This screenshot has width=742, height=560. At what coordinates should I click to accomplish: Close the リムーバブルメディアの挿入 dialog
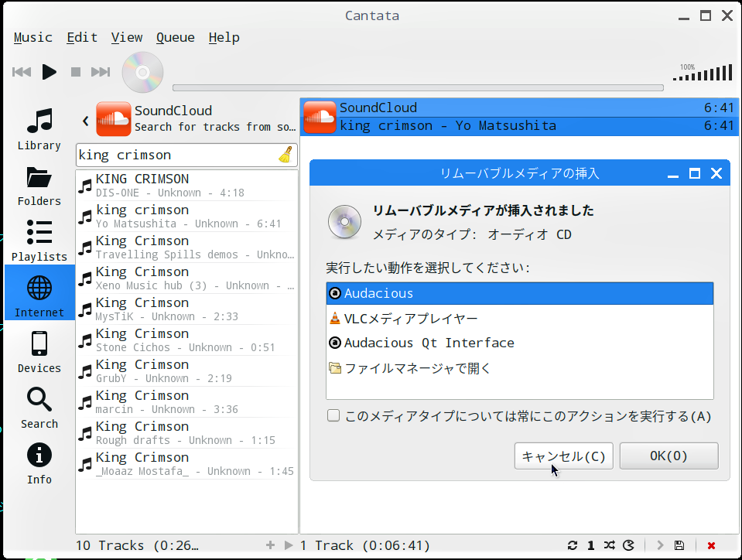[x=716, y=173]
